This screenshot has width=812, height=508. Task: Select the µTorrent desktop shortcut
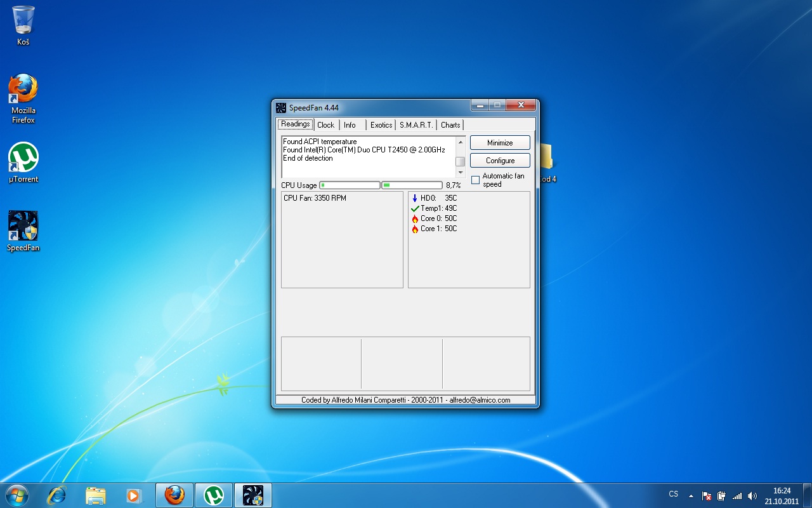[x=23, y=162]
